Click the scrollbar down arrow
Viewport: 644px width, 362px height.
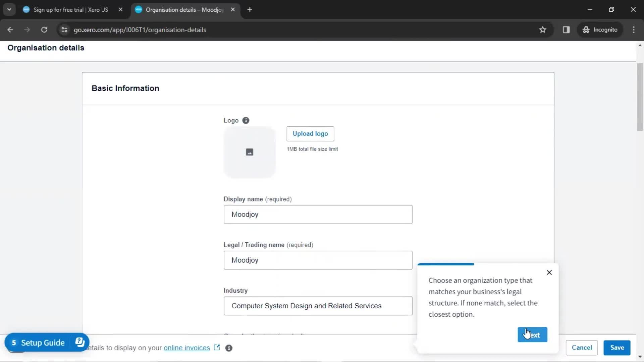click(x=640, y=357)
